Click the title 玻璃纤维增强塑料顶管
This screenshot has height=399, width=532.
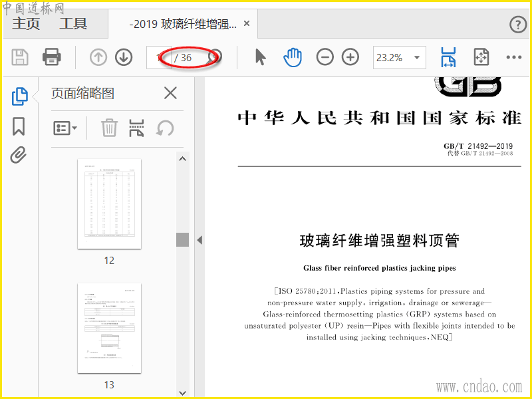[x=379, y=241]
